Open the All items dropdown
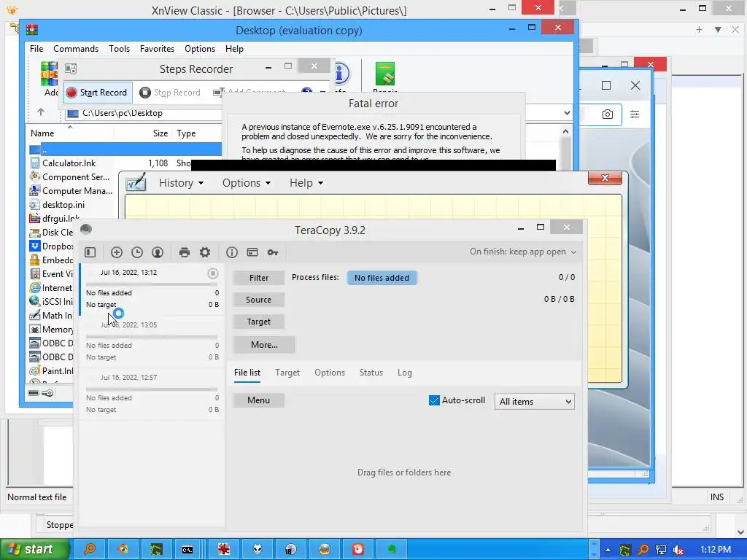 (534, 402)
